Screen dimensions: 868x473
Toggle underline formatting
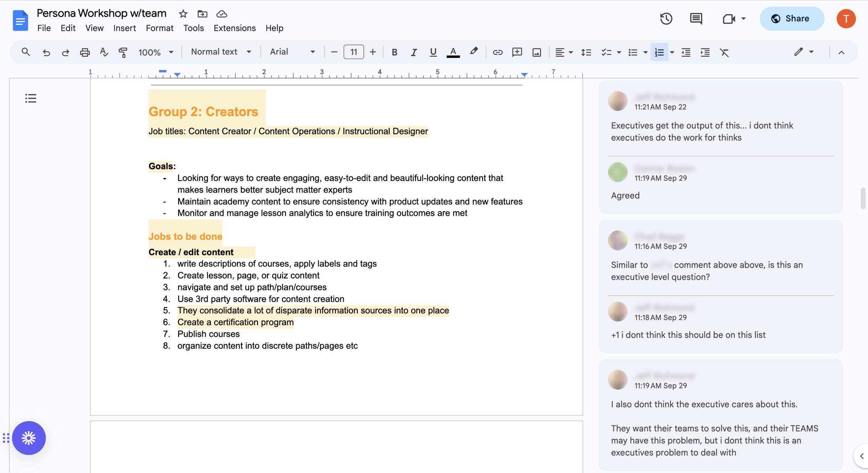433,52
